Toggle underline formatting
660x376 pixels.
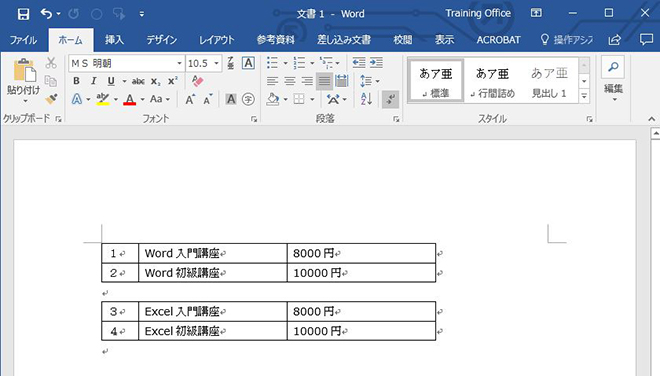click(111, 81)
